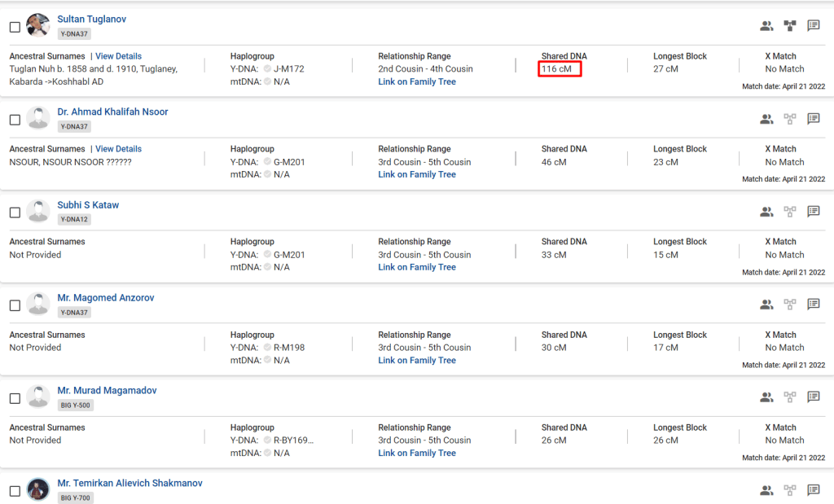Open the notes icon for Mr. Temirkan Alievich Shakmanov
The width and height of the screenshot is (834, 504).
[813, 490]
